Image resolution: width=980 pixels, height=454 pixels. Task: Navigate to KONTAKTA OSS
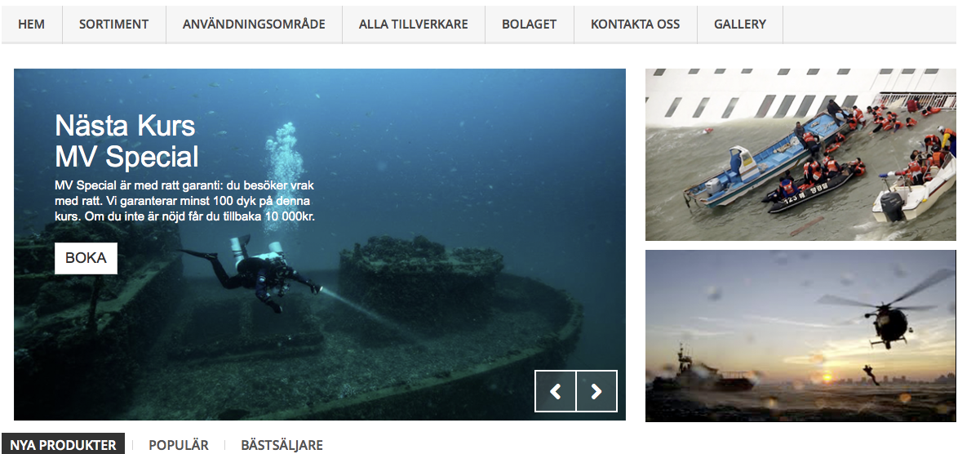[635, 24]
